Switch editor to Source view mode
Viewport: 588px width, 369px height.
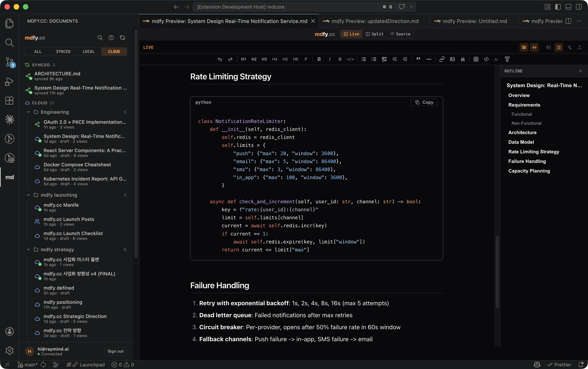pos(400,34)
